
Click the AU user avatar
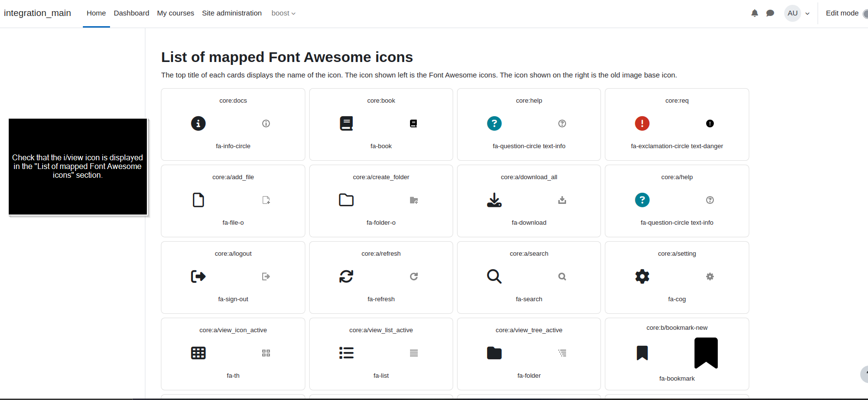pyautogui.click(x=792, y=13)
